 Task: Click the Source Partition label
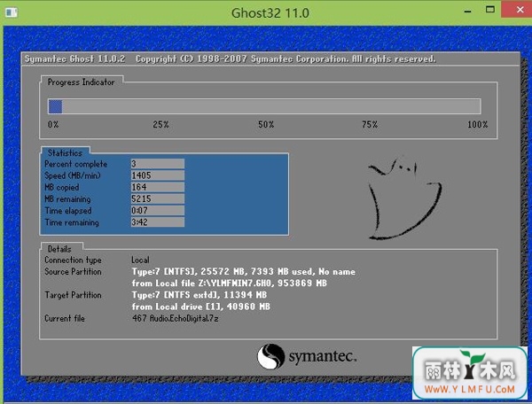[x=73, y=272]
